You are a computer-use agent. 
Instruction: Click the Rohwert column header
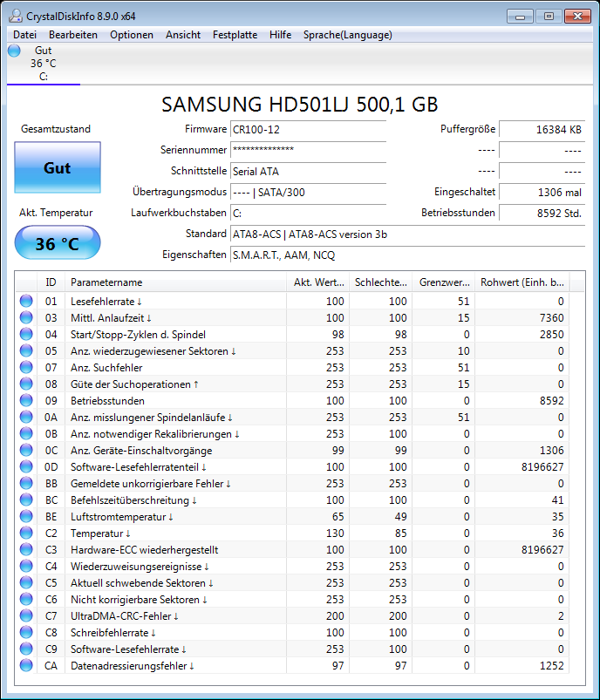[x=522, y=282]
